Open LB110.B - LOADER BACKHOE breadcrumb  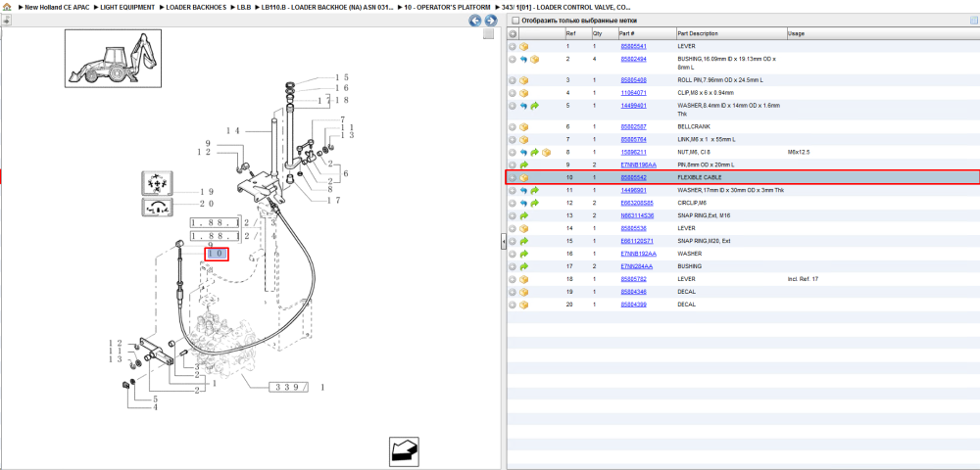328,7
